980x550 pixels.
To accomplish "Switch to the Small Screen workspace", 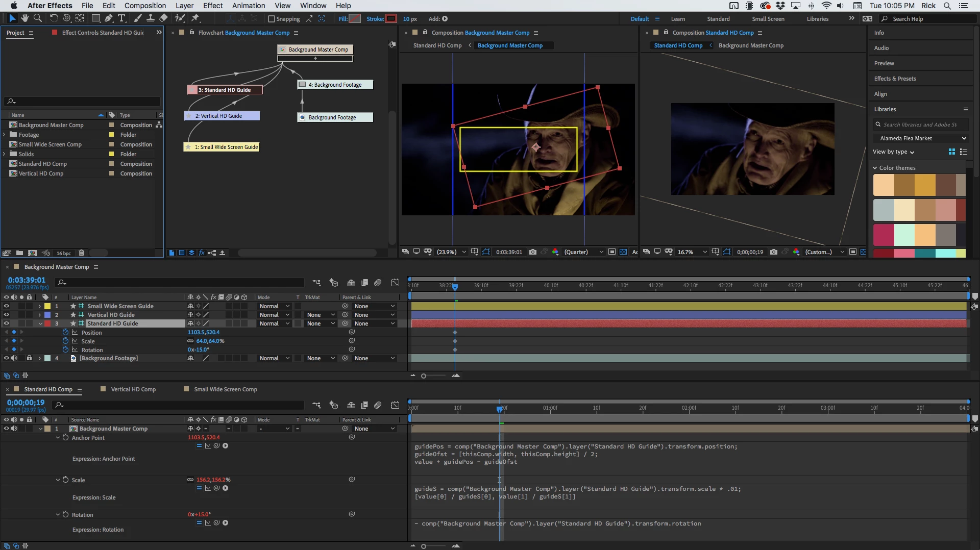I will tap(768, 19).
